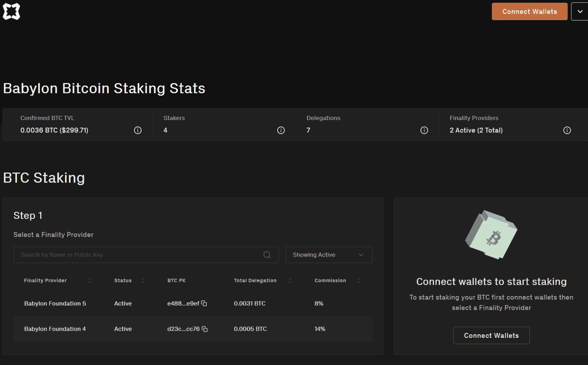Show info icon for Delegations
Image resolution: width=588 pixels, height=365 pixels.
(424, 131)
